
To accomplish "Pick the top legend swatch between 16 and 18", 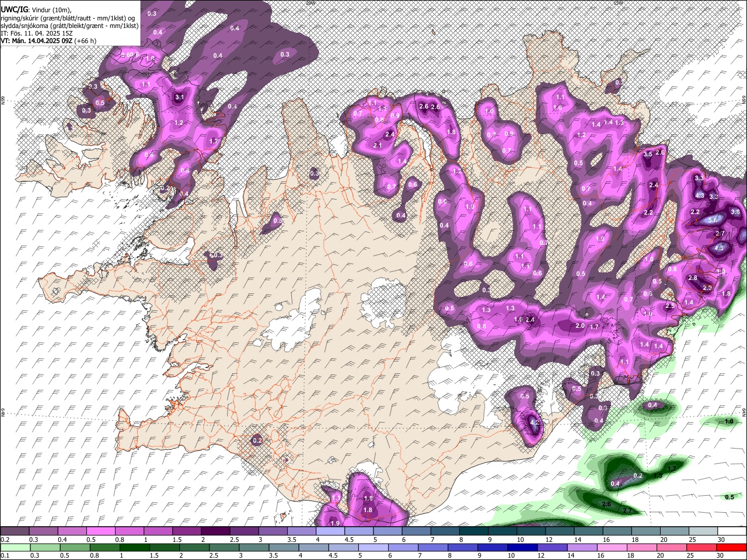I will (617, 531).
